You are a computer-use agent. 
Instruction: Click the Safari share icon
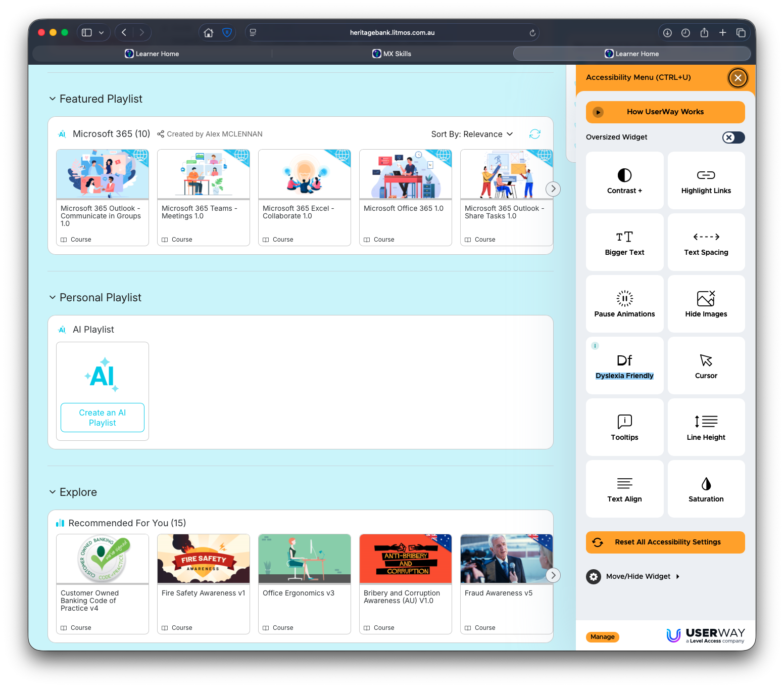point(704,32)
